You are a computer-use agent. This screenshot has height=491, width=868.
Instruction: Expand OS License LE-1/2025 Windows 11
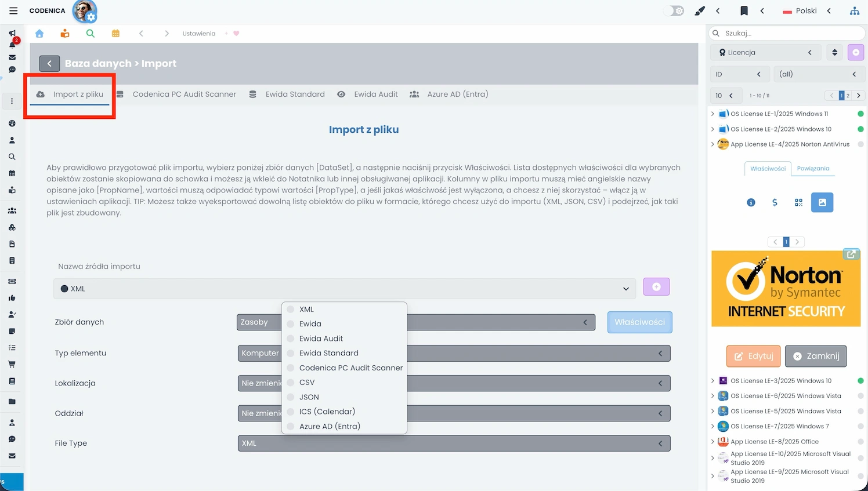coord(713,114)
